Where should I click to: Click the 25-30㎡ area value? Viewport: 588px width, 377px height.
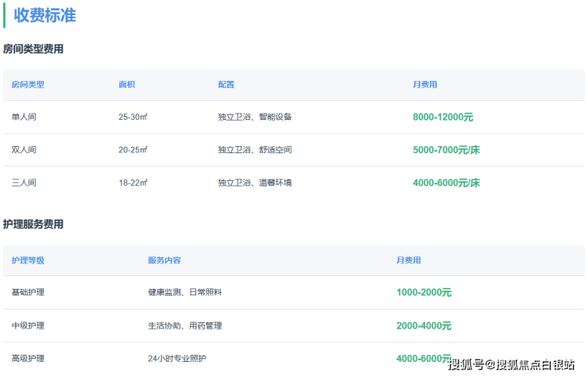click(x=133, y=117)
